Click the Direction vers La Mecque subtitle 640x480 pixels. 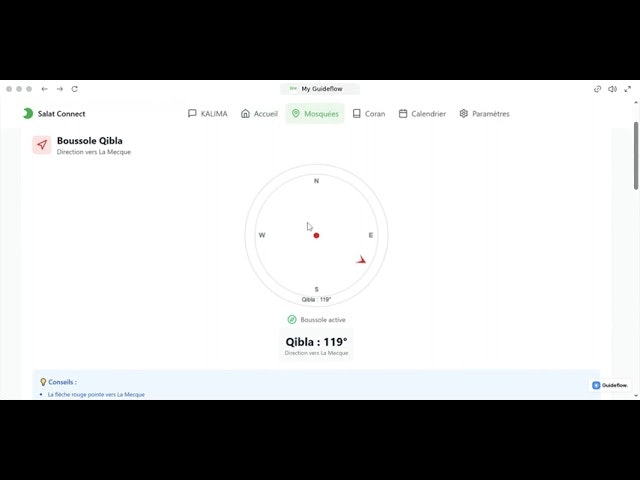[94, 152]
